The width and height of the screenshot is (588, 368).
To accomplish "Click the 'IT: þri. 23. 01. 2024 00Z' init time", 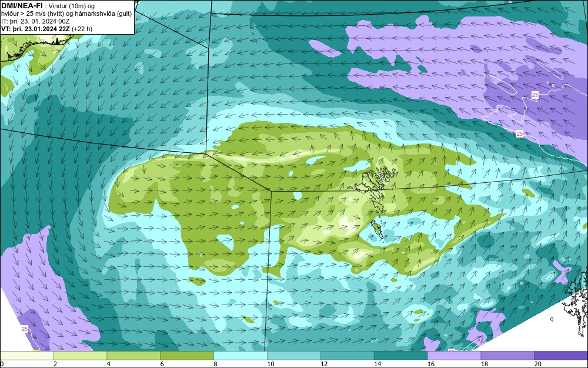I will (35, 21).
